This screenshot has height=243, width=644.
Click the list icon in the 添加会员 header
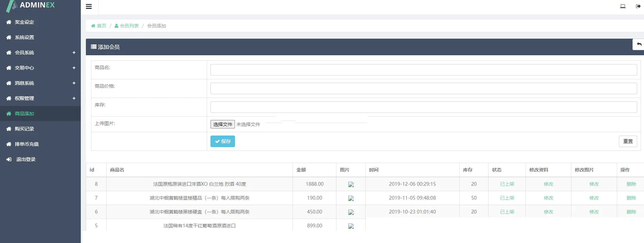click(x=94, y=47)
